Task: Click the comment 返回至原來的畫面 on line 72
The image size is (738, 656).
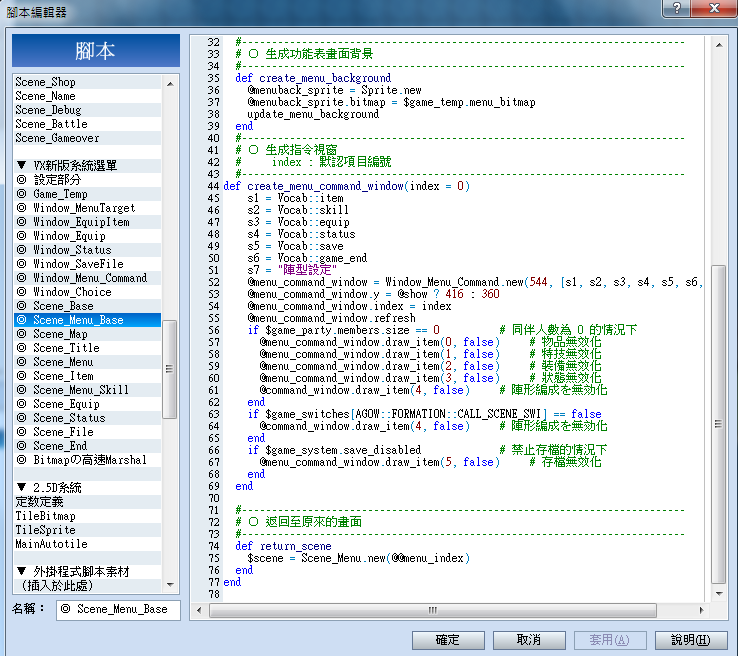Action: click(x=313, y=522)
